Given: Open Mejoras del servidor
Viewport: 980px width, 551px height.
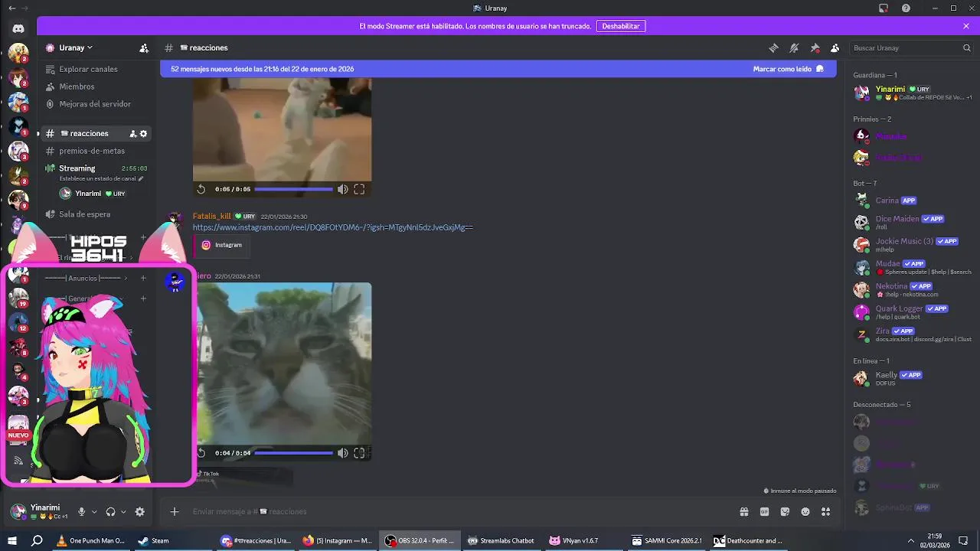Looking at the screenshot, I should [96, 104].
